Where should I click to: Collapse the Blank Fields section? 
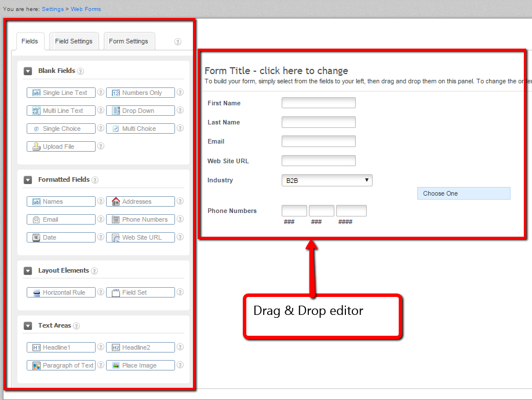(28, 71)
